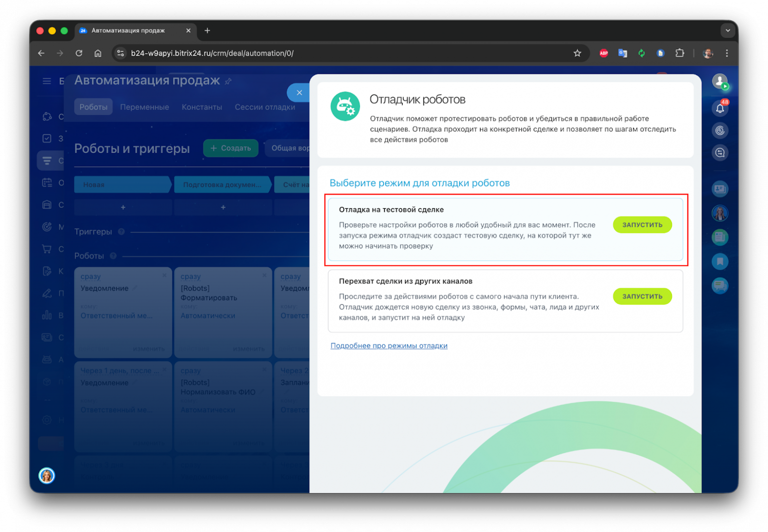768x532 pixels.
Task: Bookmark this page with the star icon
Action: coord(577,53)
